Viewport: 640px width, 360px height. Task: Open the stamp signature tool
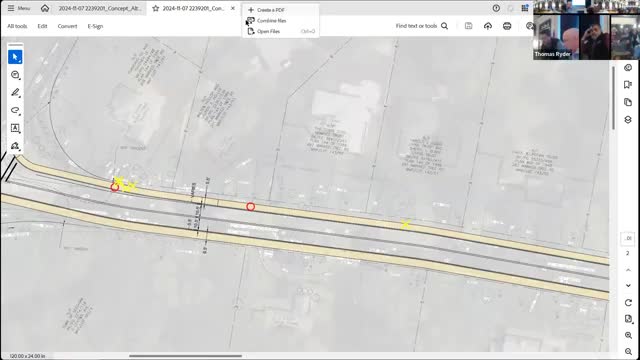click(x=15, y=146)
